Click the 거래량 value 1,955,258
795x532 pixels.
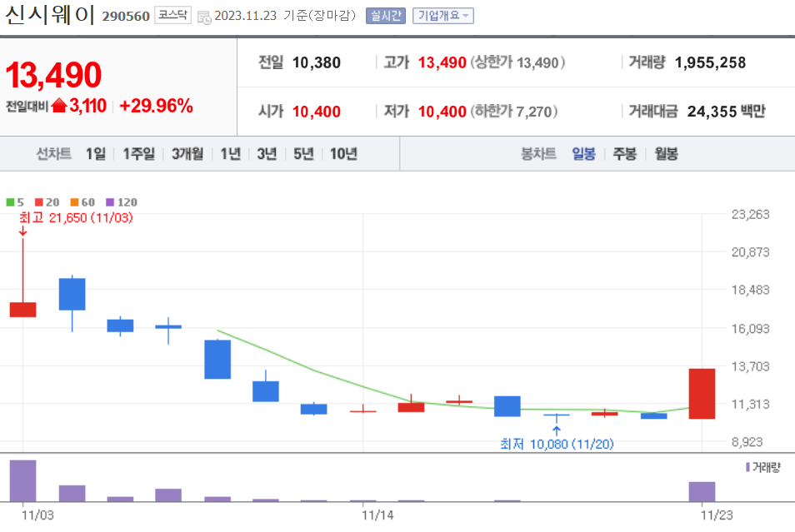710,62
